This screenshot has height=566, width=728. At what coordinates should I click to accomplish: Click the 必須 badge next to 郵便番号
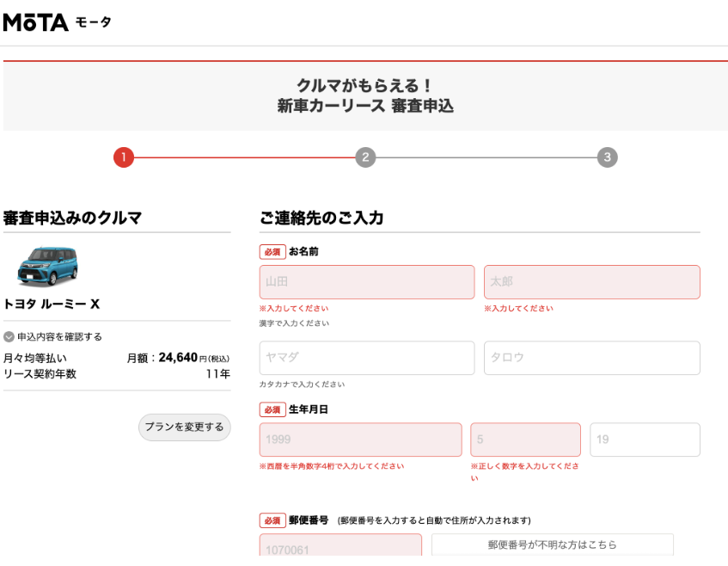[x=271, y=520]
